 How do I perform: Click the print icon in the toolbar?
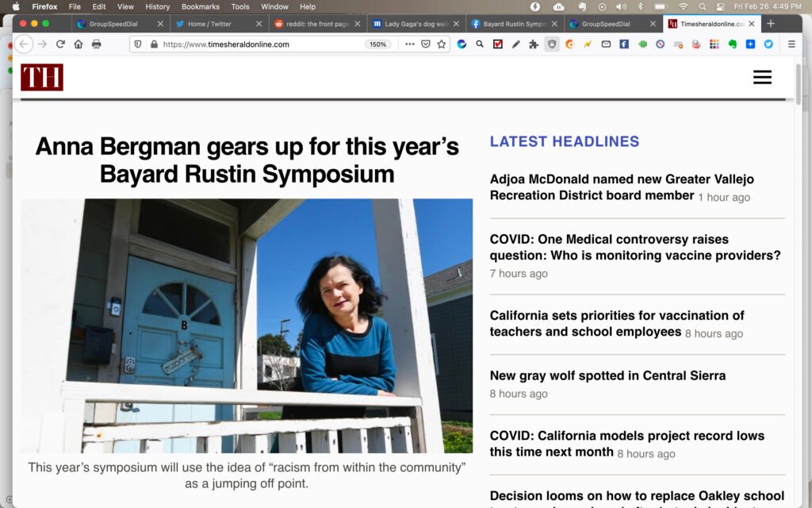tap(96, 44)
